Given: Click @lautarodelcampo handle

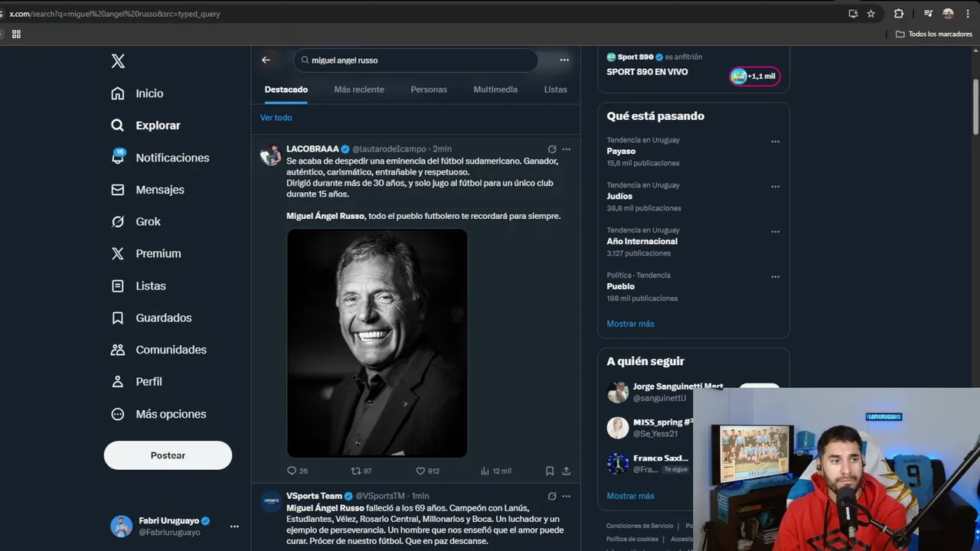Looking at the screenshot, I should [x=389, y=149].
